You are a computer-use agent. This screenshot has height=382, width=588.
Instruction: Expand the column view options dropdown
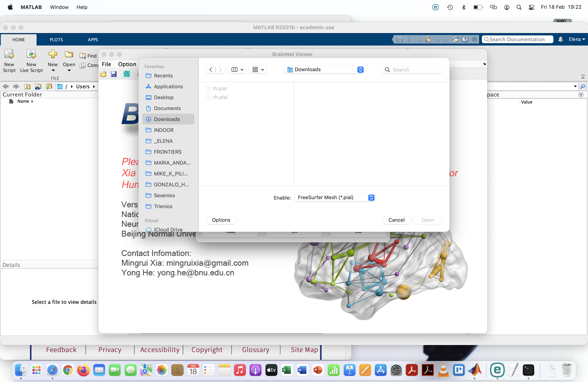click(x=237, y=70)
